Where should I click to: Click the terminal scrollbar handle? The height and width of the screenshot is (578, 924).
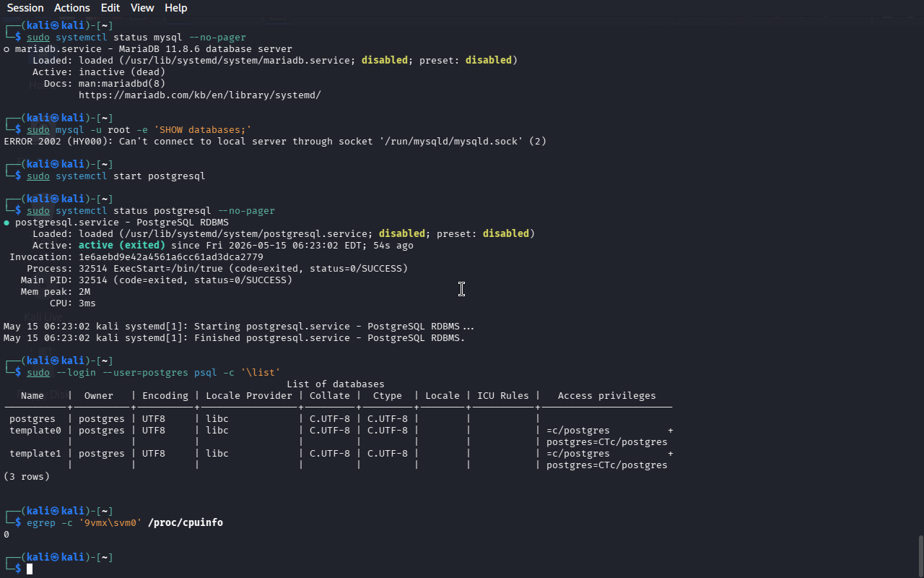(x=920, y=555)
